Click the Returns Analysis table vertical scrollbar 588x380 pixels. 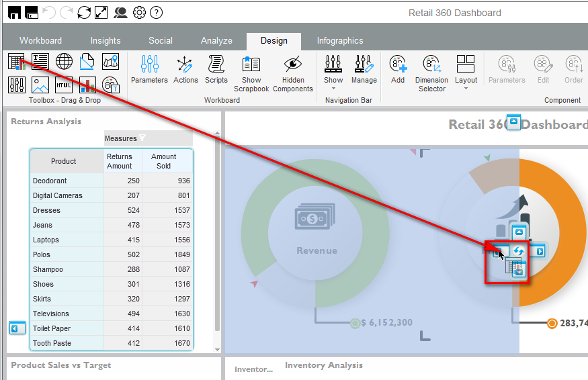click(216, 235)
